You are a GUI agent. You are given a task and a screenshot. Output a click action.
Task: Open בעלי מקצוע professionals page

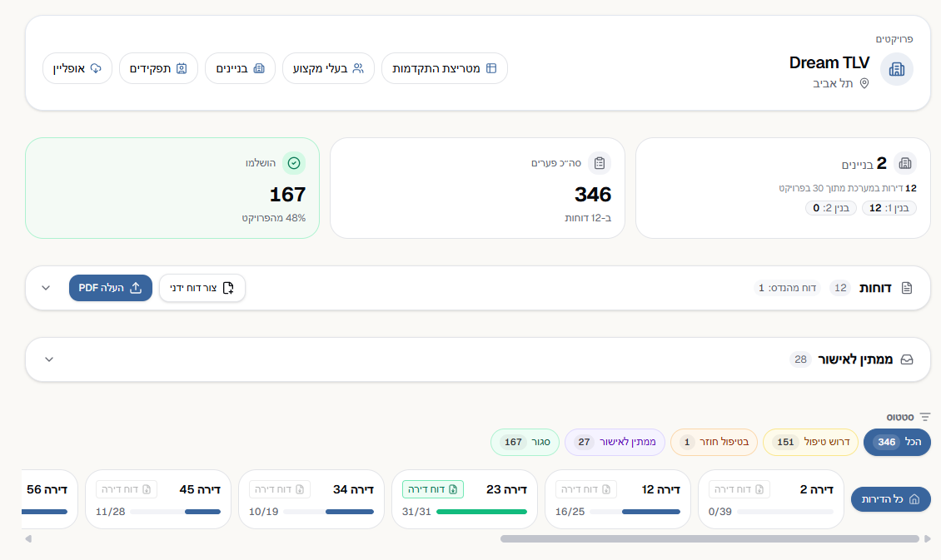point(328,68)
